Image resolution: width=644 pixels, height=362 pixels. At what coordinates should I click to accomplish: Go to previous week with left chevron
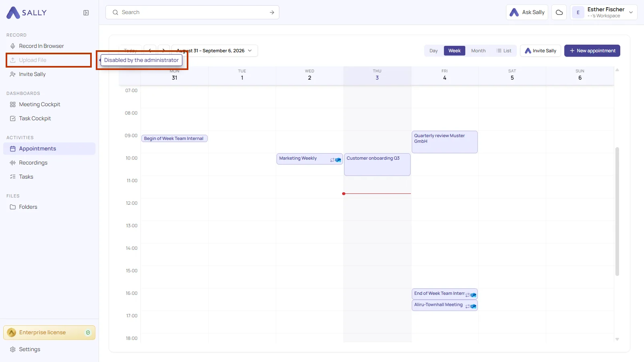click(x=150, y=50)
